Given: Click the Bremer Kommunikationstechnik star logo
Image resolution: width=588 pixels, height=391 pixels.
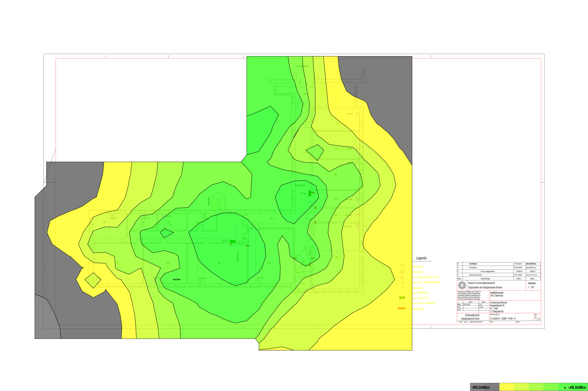Looking at the screenshot, I should pos(462,285).
